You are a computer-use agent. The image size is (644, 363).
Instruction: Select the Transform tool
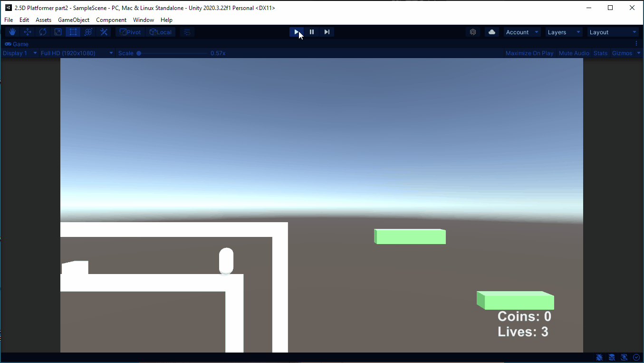tap(88, 32)
